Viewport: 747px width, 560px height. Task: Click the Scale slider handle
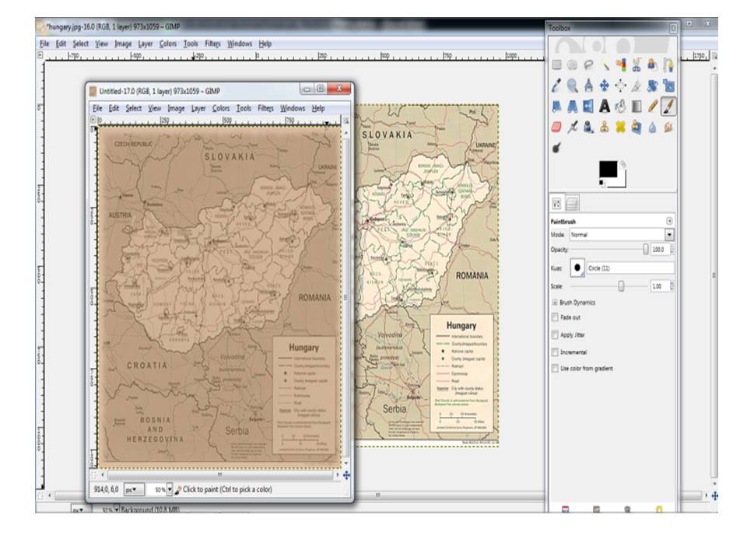click(621, 285)
